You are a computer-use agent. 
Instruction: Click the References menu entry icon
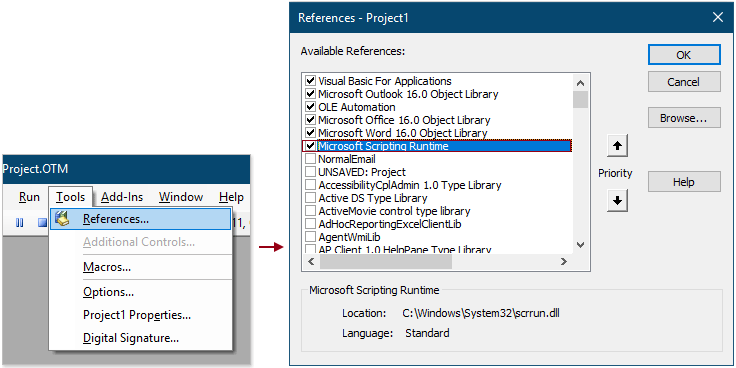coord(62,219)
